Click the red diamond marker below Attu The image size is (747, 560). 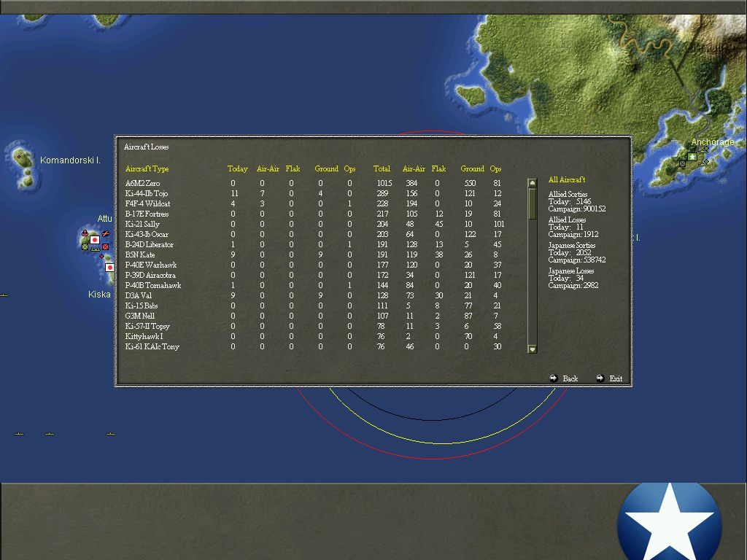coord(101,256)
